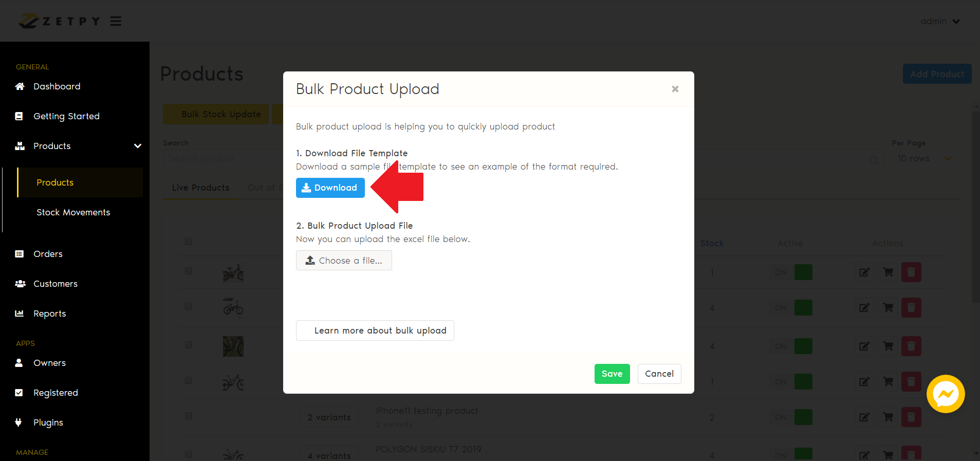
Task: Switch to the Live Products tab
Action: click(200, 188)
